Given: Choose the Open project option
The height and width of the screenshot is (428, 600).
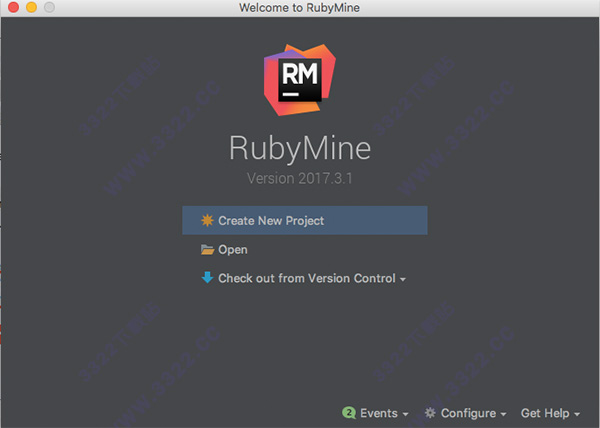Looking at the screenshot, I should [233, 250].
